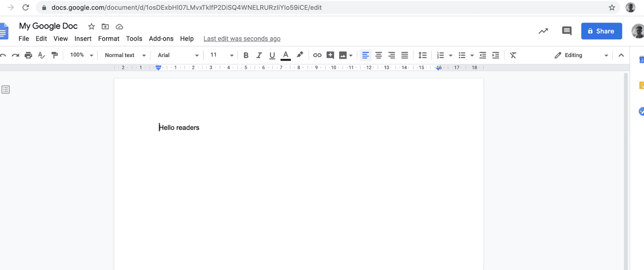Image resolution: width=644 pixels, height=270 pixels.
Task: Click the insert link icon
Action: 317,55
